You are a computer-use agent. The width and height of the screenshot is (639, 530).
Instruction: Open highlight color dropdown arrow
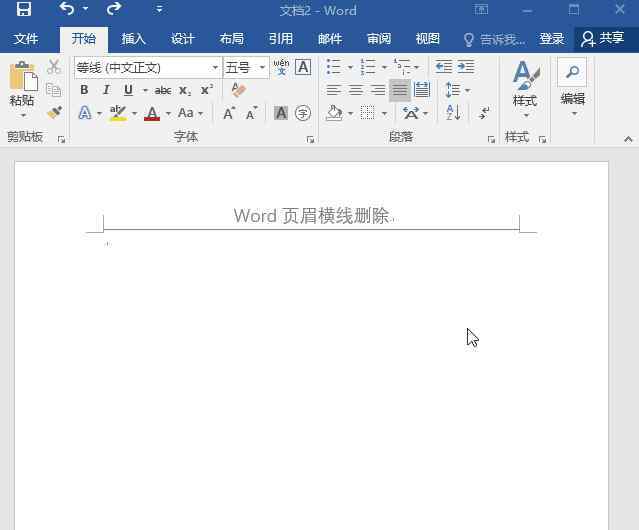click(134, 113)
